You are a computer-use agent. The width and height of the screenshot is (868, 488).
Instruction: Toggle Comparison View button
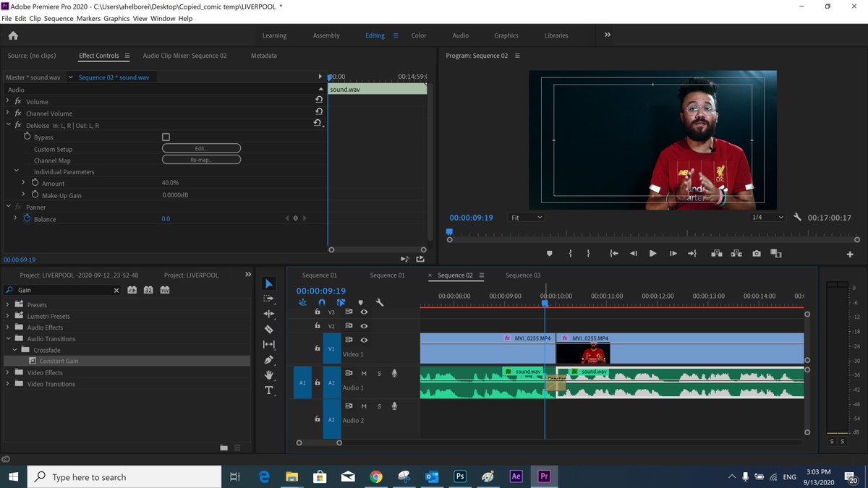(776, 253)
